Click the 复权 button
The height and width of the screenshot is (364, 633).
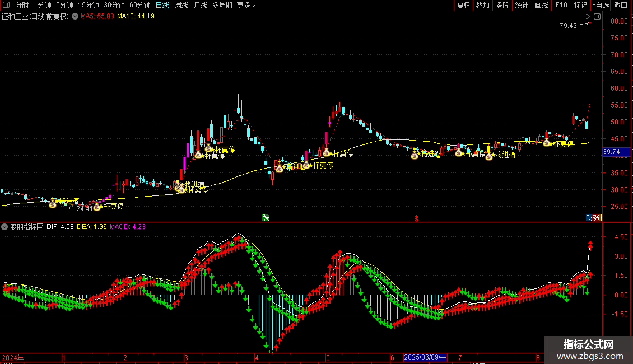pyautogui.click(x=463, y=5)
